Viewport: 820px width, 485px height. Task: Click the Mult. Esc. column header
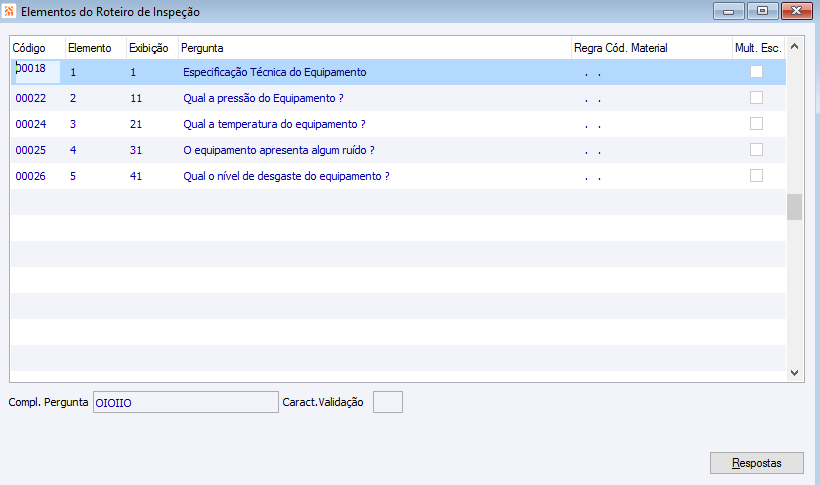758,48
